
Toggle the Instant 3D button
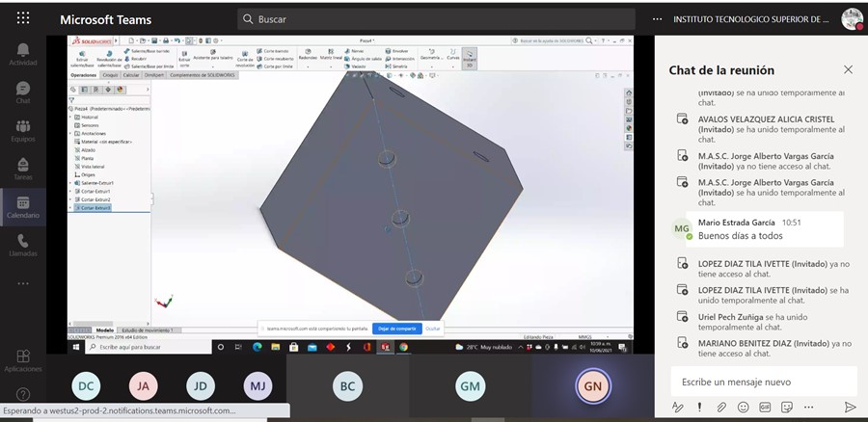point(469,58)
